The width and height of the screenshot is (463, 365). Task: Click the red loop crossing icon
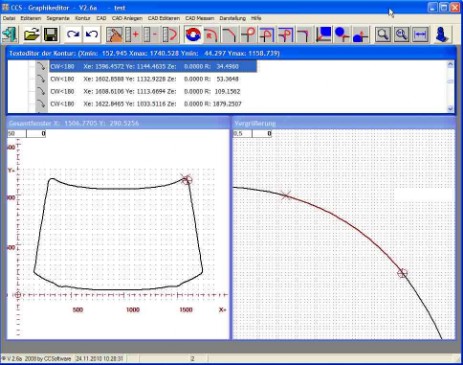[248, 34]
